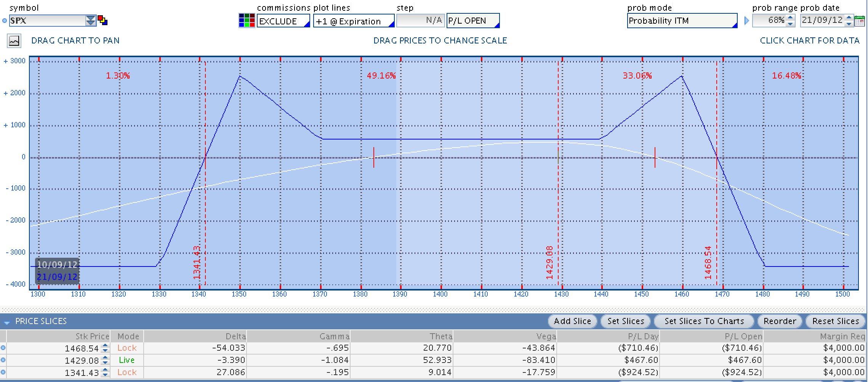Screen dimensions: 868x382
Task: Click the step N/A field
Action: point(420,21)
